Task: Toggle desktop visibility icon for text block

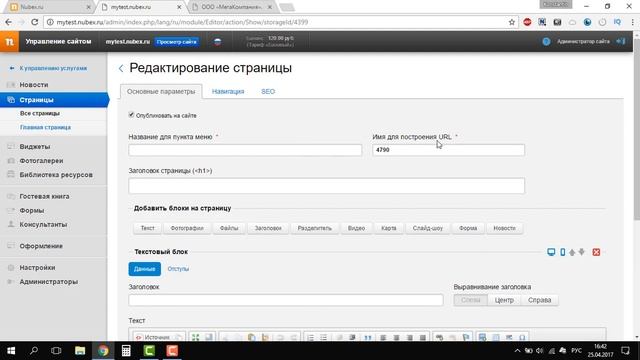Action: (551, 252)
